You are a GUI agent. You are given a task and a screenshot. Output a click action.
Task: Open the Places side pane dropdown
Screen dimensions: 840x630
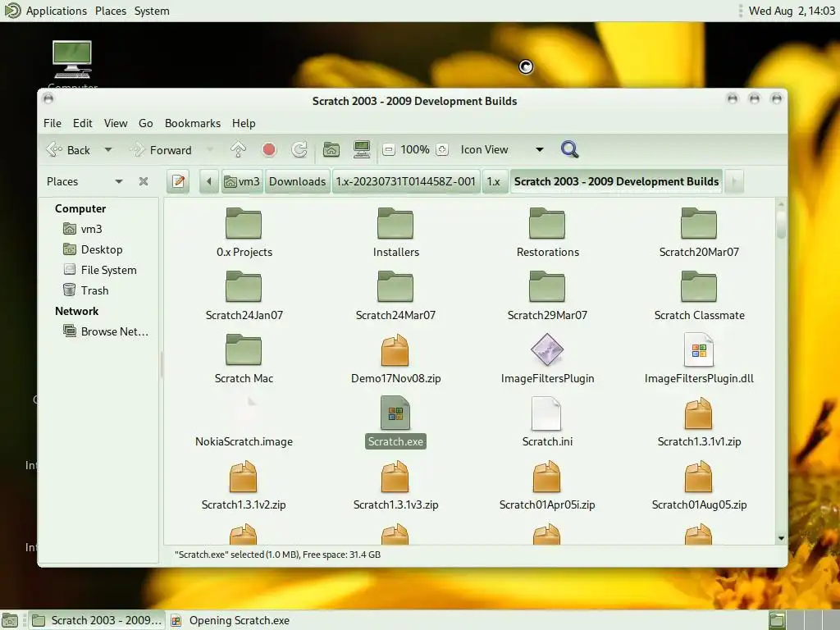(118, 181)
